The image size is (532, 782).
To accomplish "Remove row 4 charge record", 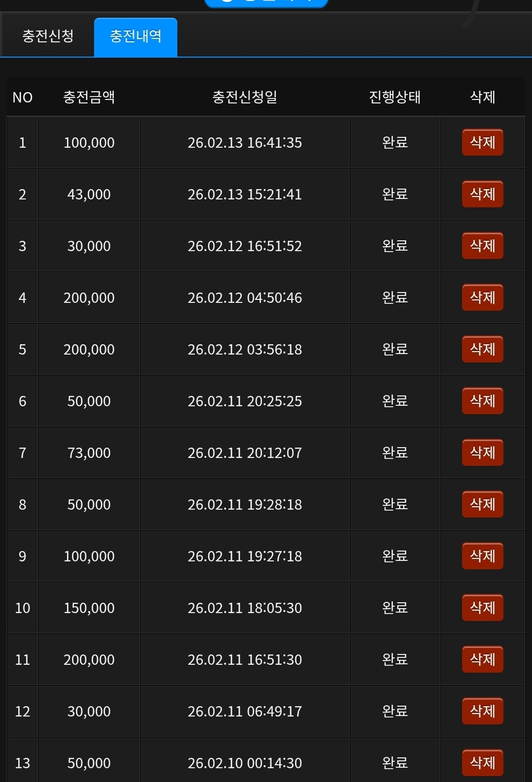I will point(482,297).
